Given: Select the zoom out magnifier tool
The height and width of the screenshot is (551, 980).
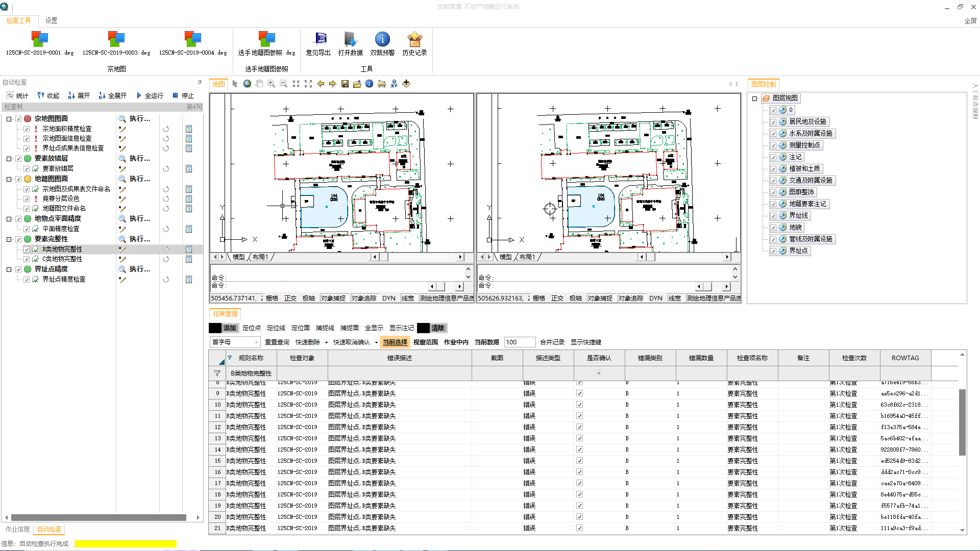Looking at the screenshot, I should point(284,84).
